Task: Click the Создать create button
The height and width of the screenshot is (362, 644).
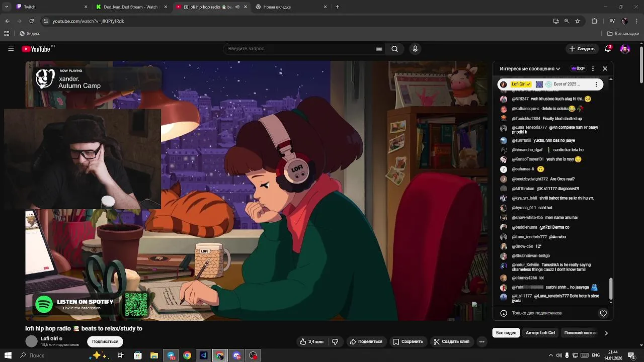Action: pos(582,49)
